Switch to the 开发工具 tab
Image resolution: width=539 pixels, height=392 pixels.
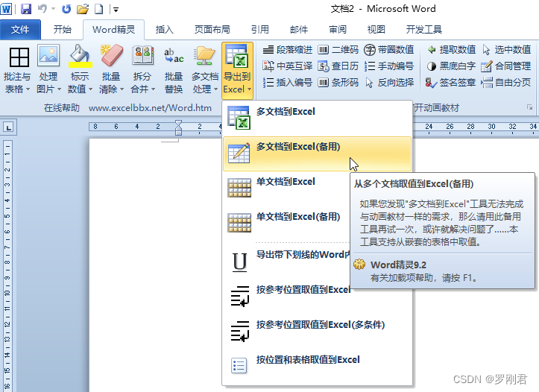tap(424, 30)
